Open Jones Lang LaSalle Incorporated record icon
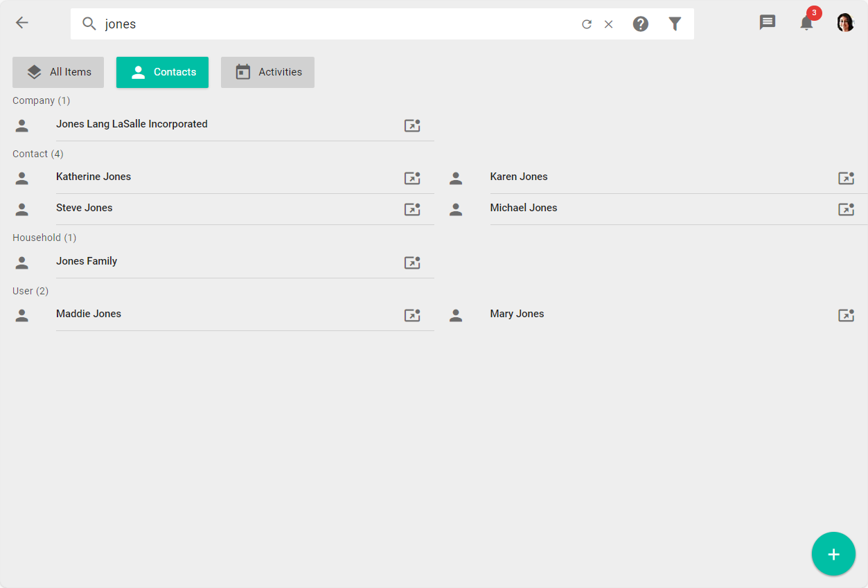The image size is (868, 588). 412,125
